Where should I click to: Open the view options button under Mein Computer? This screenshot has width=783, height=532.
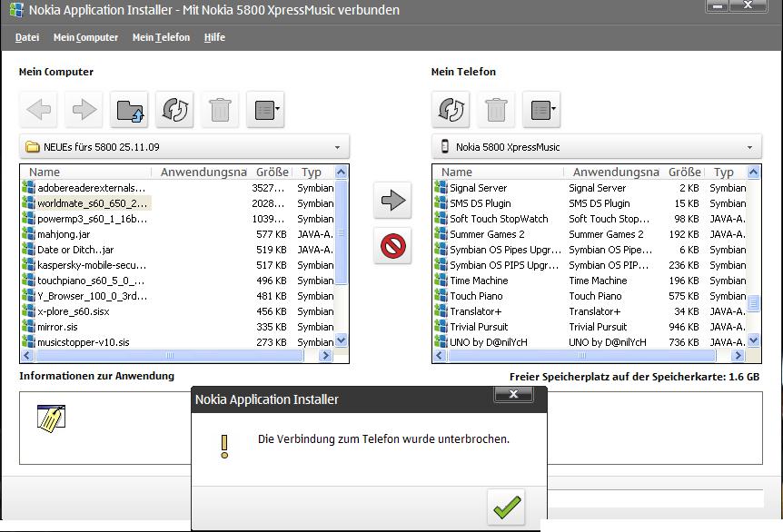tap(265, 109)
